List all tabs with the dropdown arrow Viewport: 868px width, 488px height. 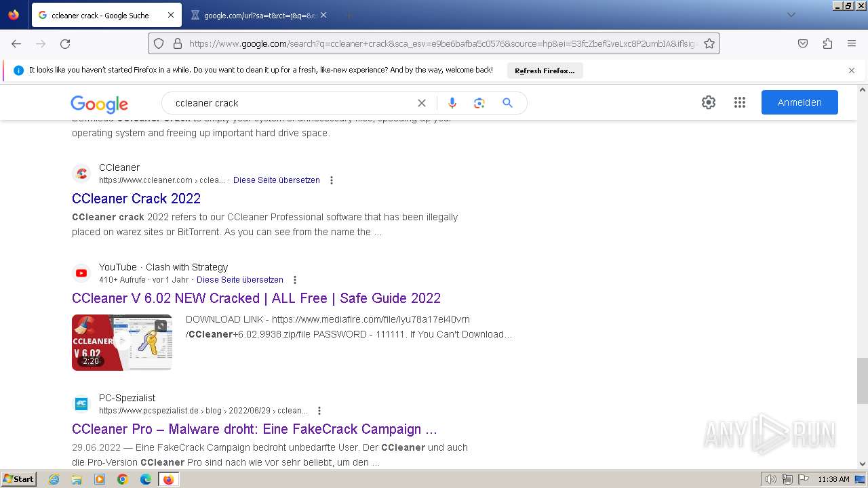[x=791, y=15]
